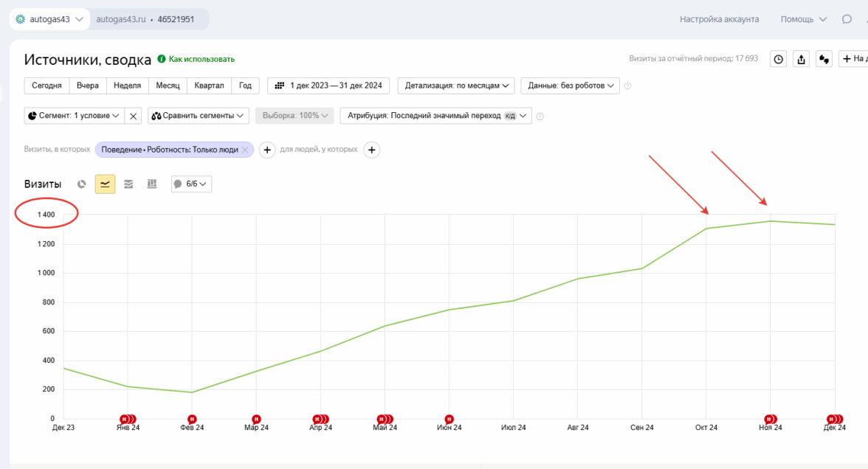Open the date range picker field
Screen dimensions: 868x469
[328, 86]
